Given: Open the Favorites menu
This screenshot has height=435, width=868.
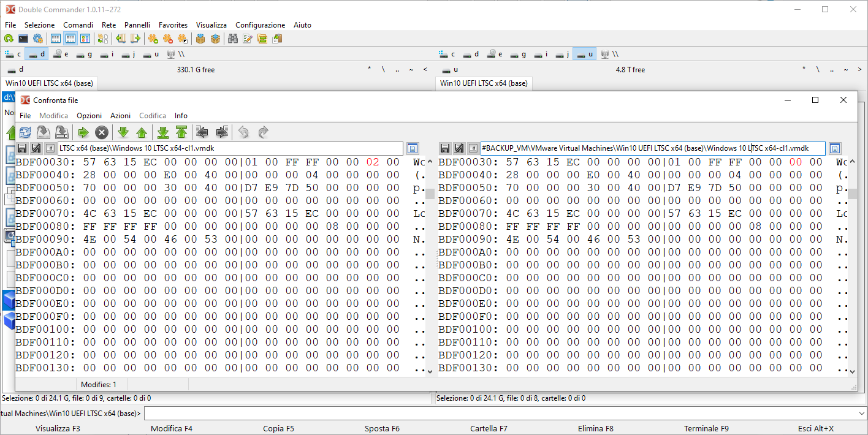Looking at the screenshot, I should [x=173, y=25].
